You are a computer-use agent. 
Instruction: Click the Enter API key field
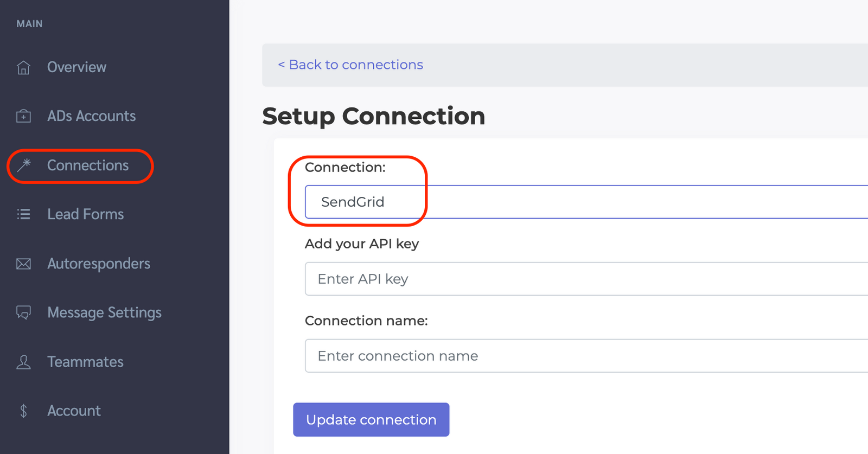coord(488,279)
